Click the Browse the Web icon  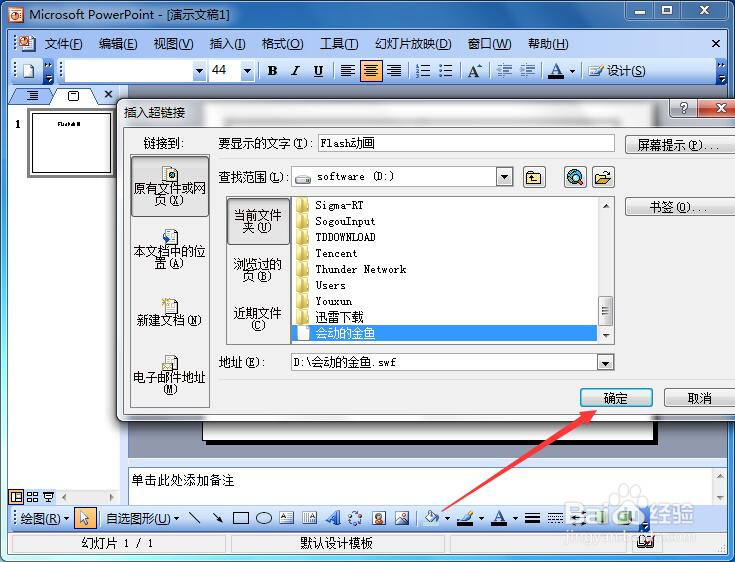[575, 178]
